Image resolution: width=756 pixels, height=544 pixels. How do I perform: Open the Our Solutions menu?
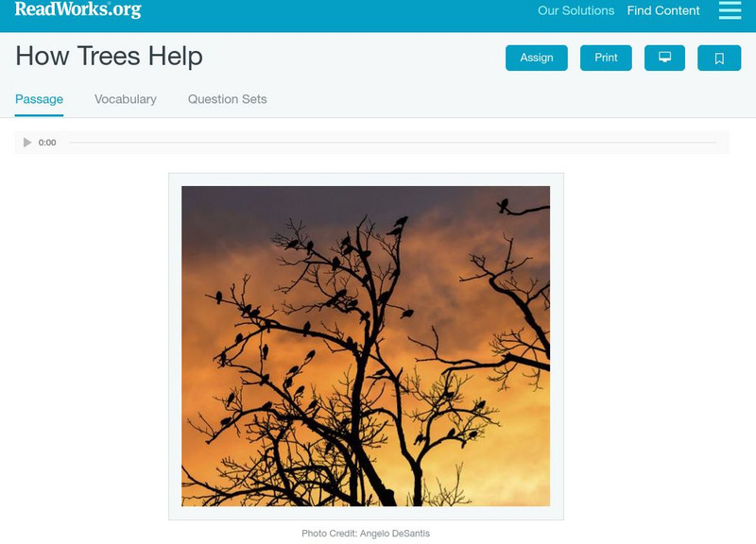[576, 10]
